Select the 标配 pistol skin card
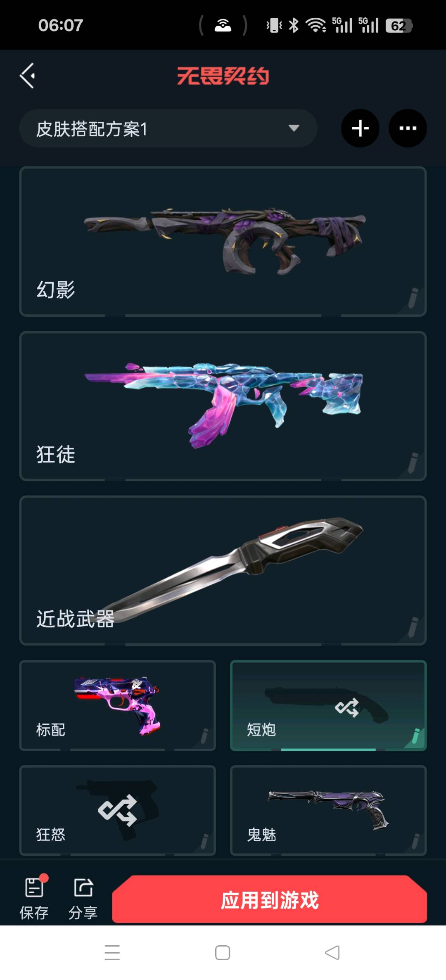Screen dimensions: 446x980 [x=118, y=705]
